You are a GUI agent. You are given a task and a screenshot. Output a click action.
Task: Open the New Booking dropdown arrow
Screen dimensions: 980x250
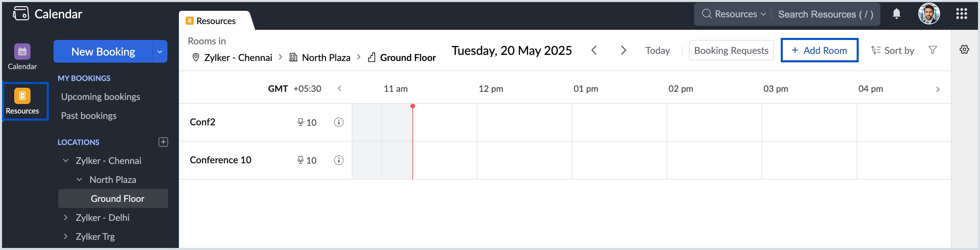tap(160, 52)
